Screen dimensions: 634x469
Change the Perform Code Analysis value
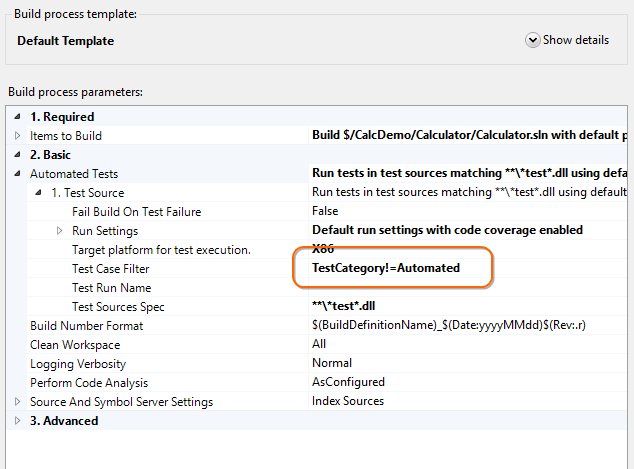click(348, 383)
